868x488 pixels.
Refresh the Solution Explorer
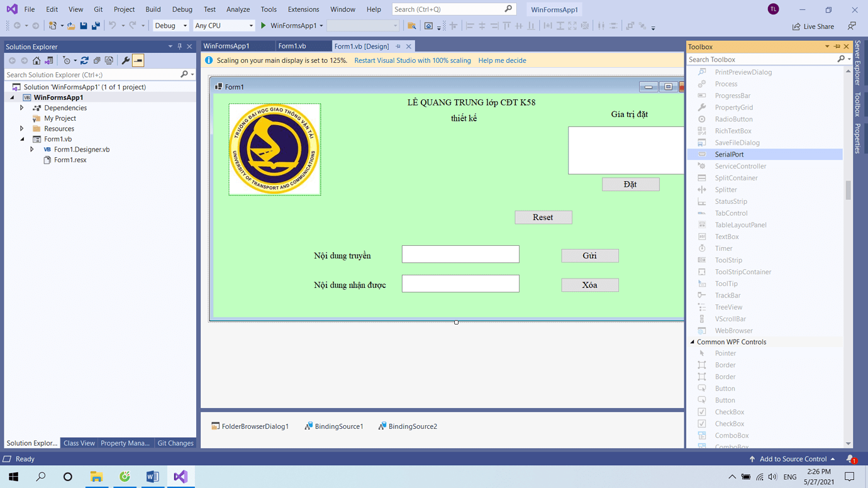[84, 60]
